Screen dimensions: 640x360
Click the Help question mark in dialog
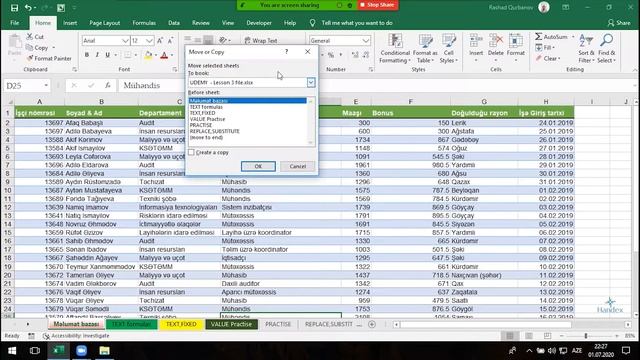point(287,52)
